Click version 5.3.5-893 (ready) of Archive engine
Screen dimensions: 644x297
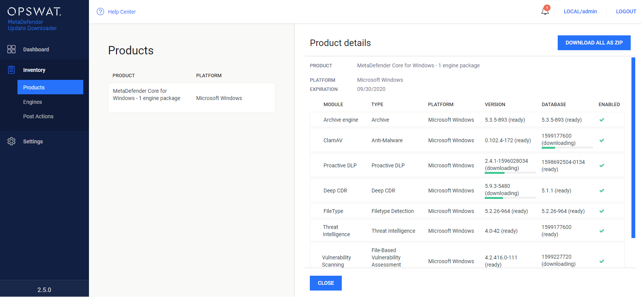[x=505, y=120]
